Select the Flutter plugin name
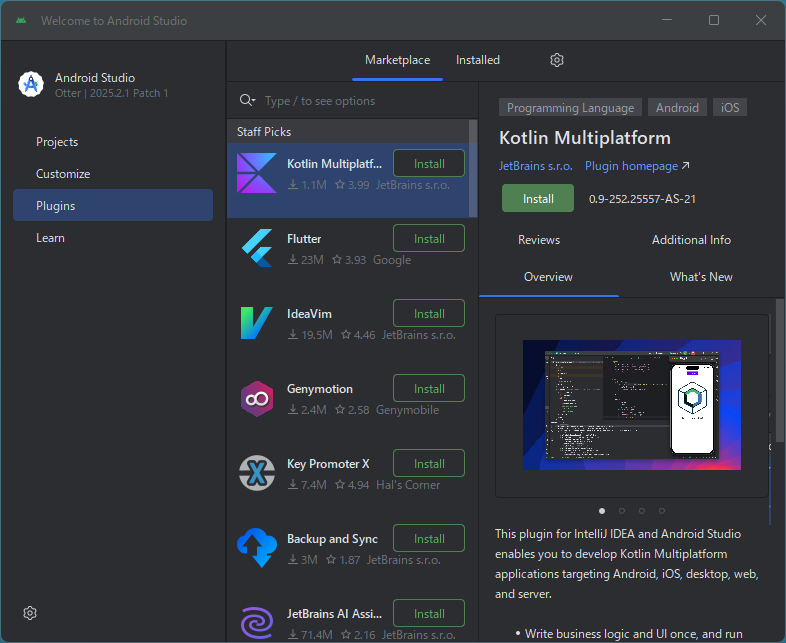This screenshot has height=643, width=786. (304, 239)
